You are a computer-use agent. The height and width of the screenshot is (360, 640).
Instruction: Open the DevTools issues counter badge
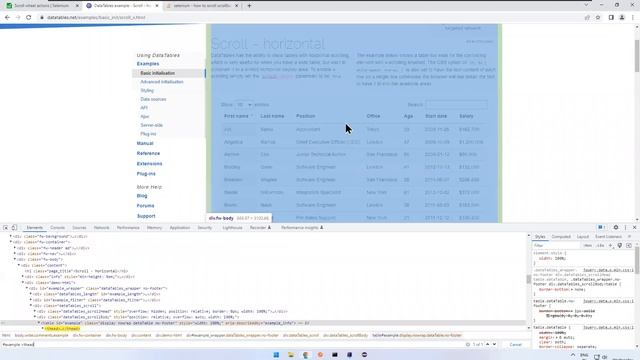pyautogui.click(x=601, y=227)
